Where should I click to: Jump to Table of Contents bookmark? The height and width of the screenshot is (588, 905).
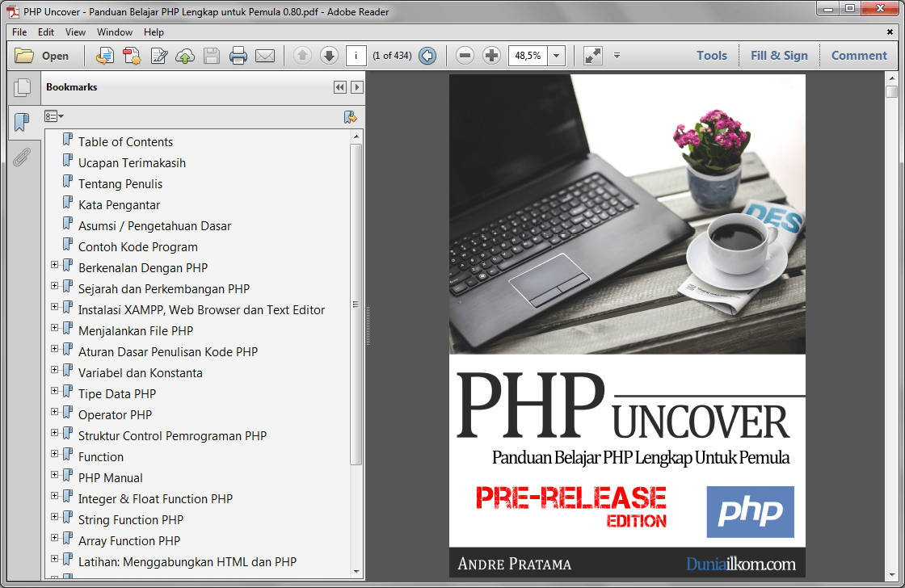(x=125, y=142)
